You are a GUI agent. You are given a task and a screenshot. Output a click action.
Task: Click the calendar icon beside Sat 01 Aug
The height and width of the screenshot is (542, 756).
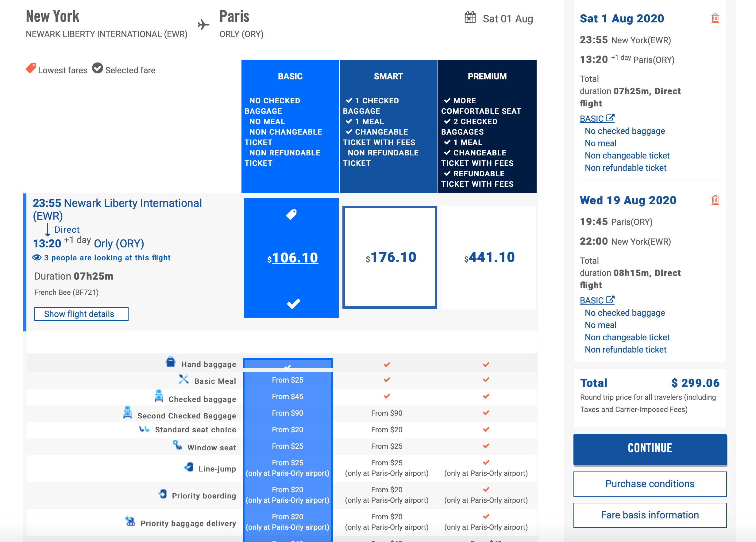coord(470,17)
